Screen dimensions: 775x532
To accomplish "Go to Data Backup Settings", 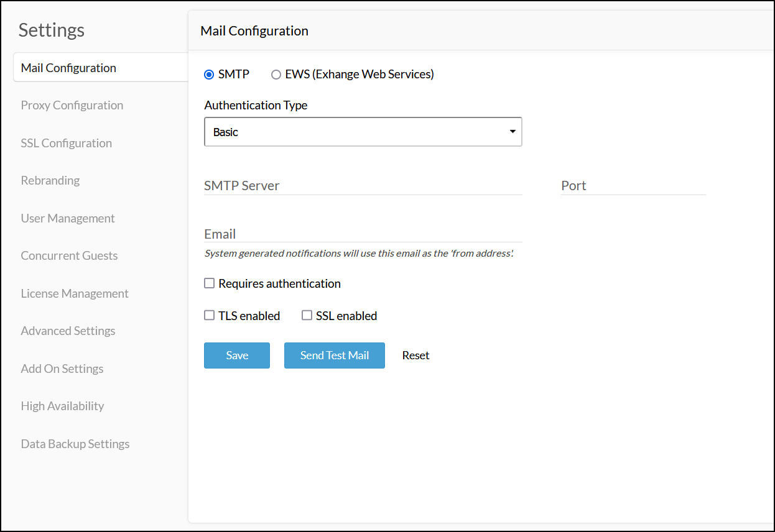I will coord(75,444).
